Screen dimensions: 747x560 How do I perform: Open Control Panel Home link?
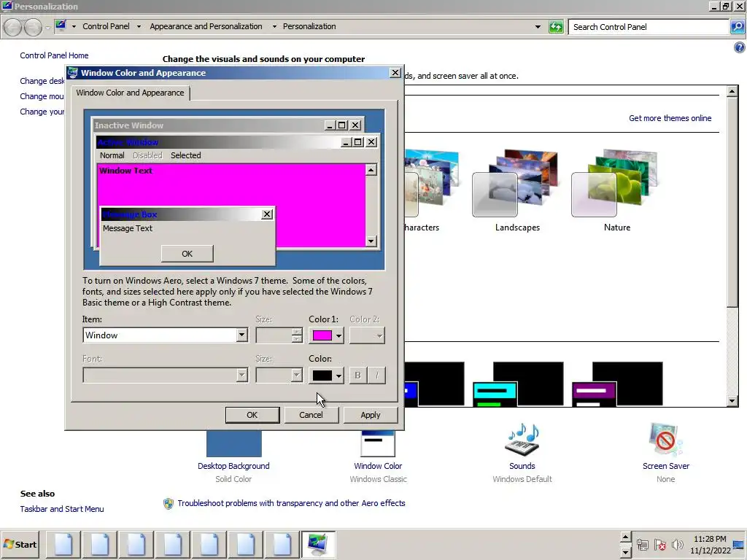coord(54,55)
